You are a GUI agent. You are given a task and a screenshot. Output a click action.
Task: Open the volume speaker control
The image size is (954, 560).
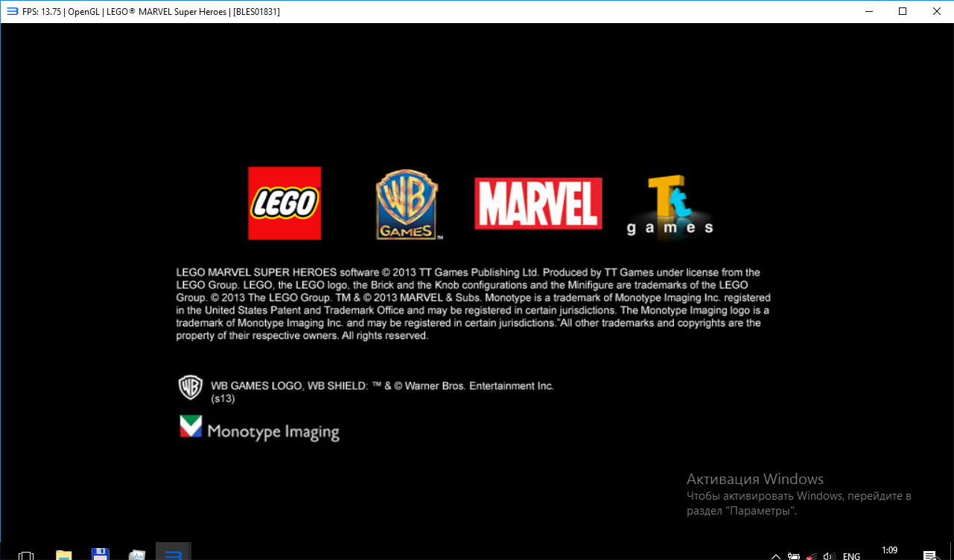point(829,556)
